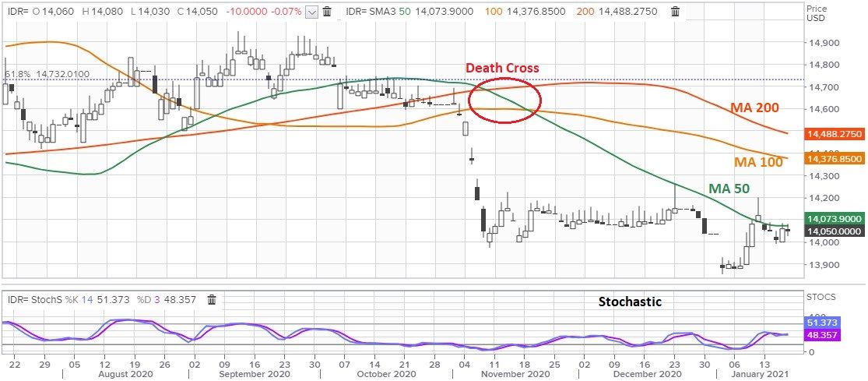
Task: Select the green 14,073.9000 price axis tag
Action: click(x=835, y=219)
